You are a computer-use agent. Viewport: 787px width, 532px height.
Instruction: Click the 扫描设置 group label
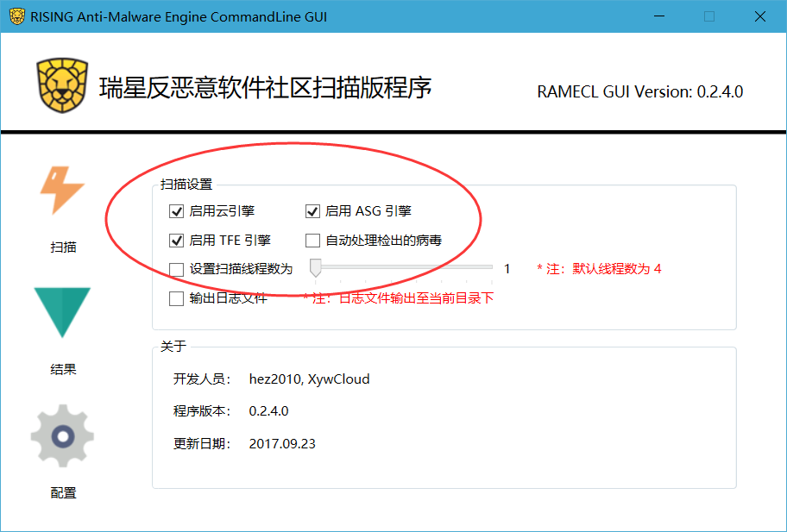coord(186,185)
